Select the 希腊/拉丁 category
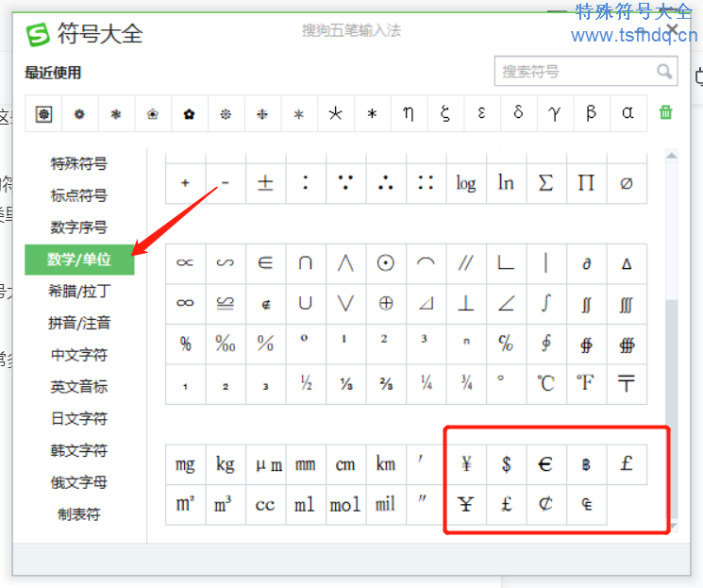This screenshot has width=703, height=588. tap(79, 291)
